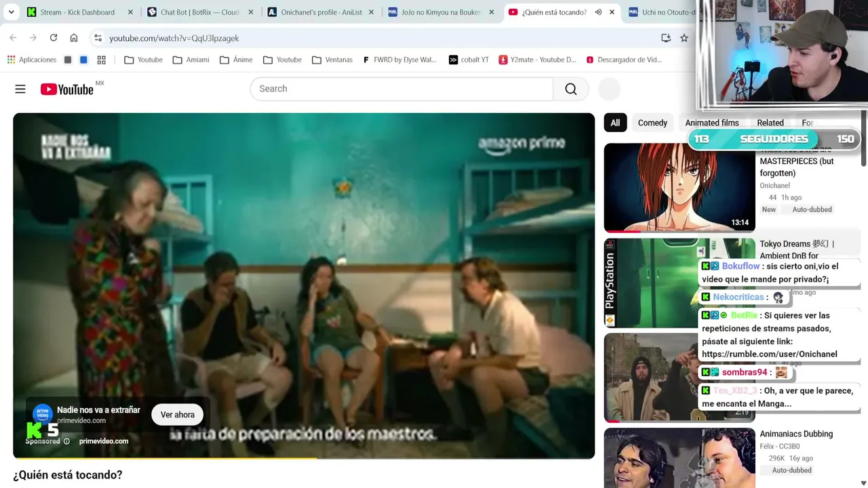The height and width of the screenshot is (488, 868).
Task: Select the Animated films filter chip
Action: [712, 123]
